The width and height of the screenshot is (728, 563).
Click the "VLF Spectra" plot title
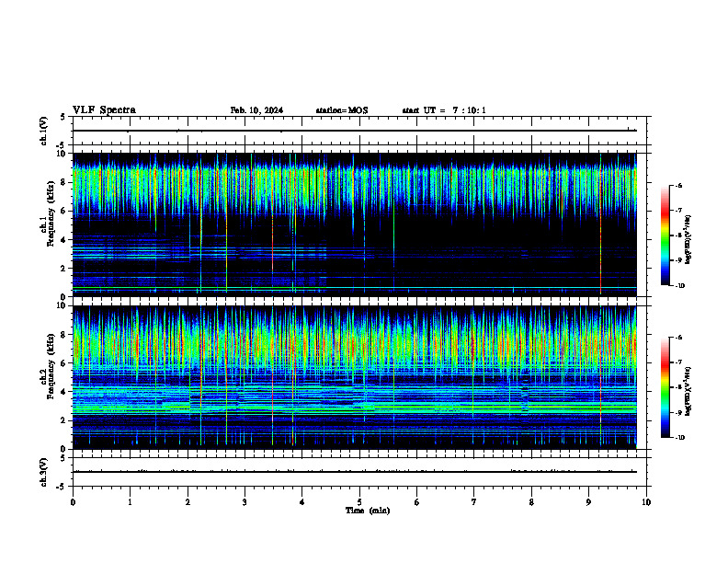pos(104,110)
